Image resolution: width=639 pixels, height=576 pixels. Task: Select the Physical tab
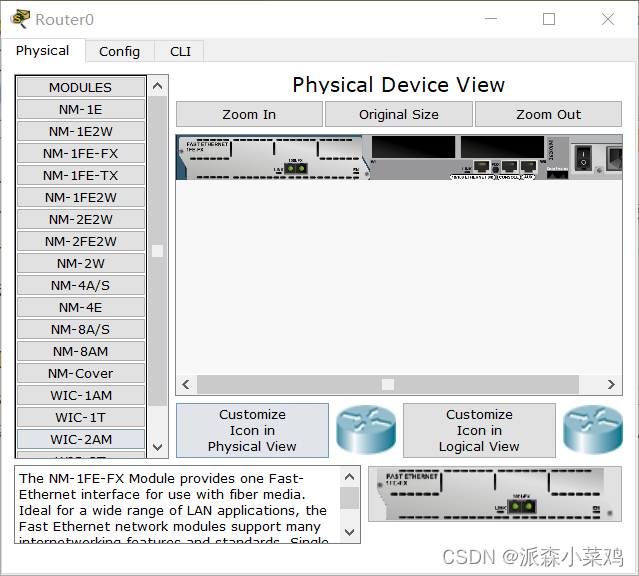pyautogui.click(x=42, y=51)
